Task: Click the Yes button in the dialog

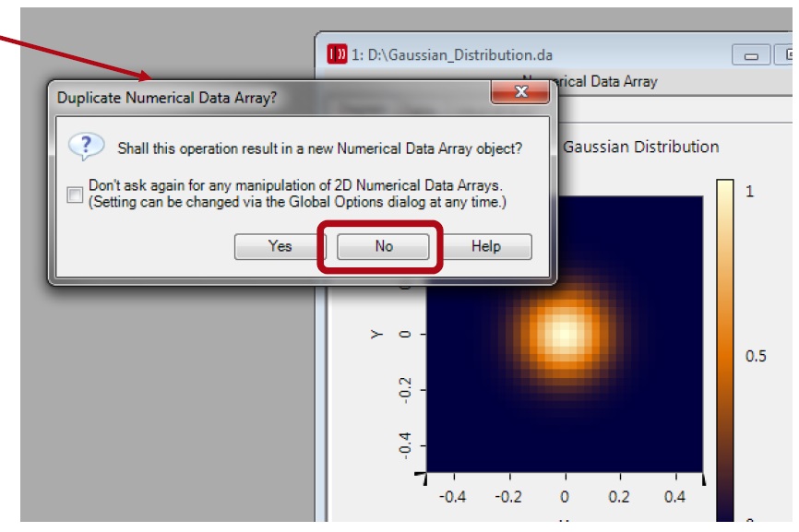Action: pos(280,246)
